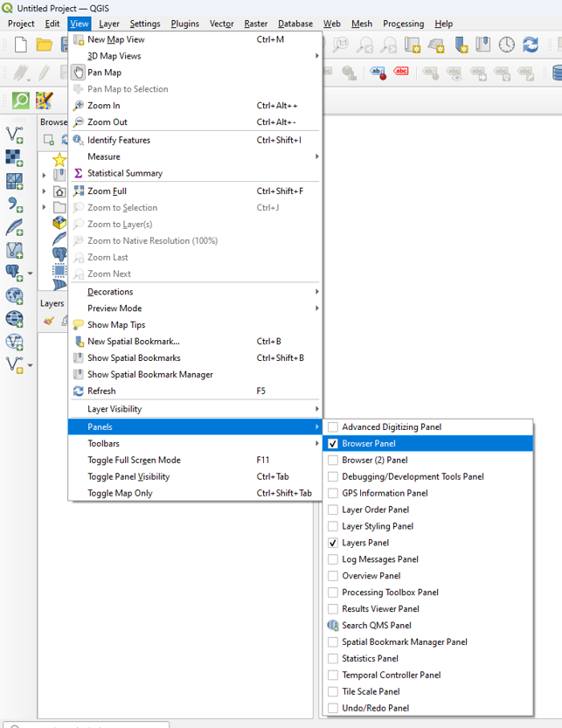Expand the 3D Map Views submenu
The image size is (562, 728).
click(195, 56)
